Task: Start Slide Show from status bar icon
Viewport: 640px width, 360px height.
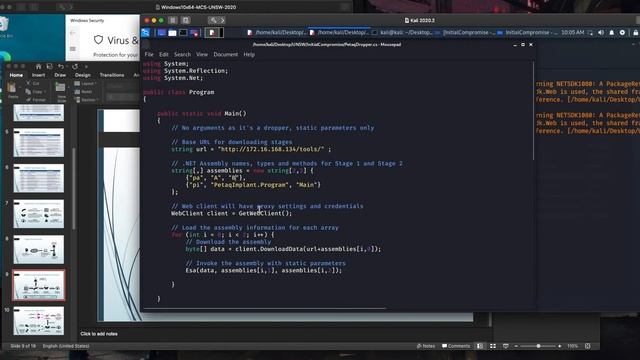Action: (506, 346)
